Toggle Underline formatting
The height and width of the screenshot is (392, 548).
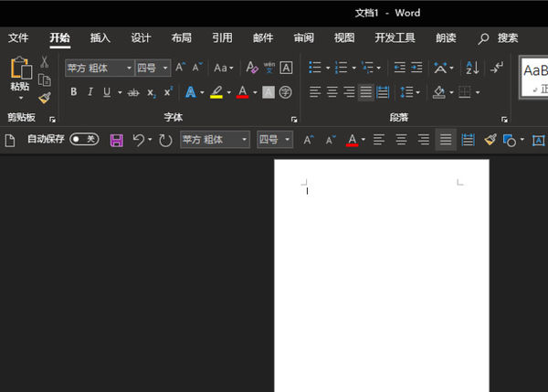(107, 92)
